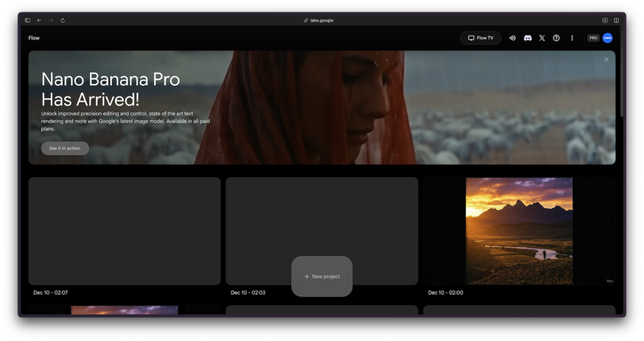Click the help question mark icon
The width and height of the screenshot is (644, 341).
pos(556,38)
